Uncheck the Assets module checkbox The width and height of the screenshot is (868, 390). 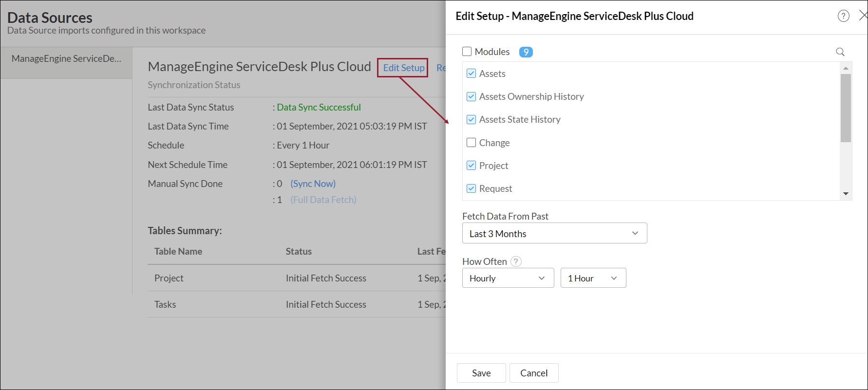472,74
